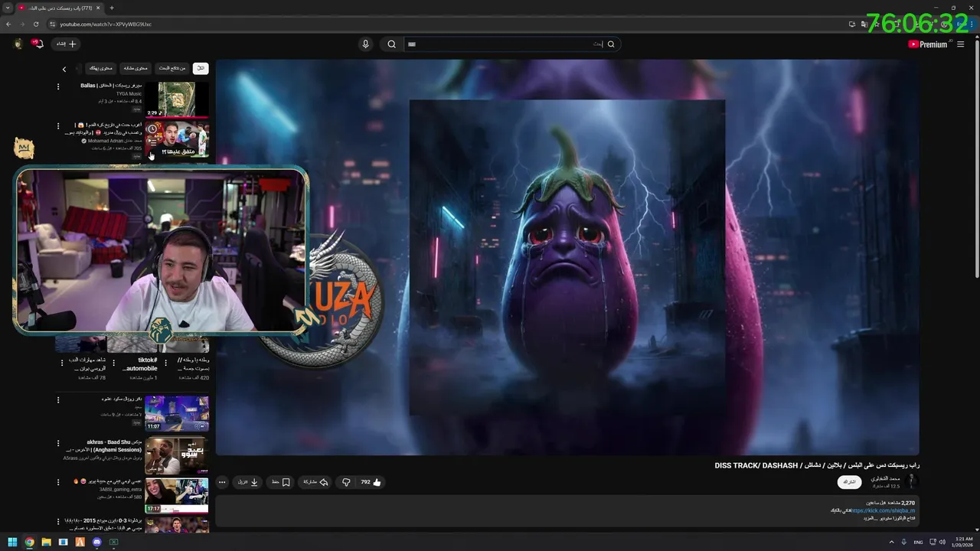
Task: Open the Ballas 2:29 video thumbnail
Action: (177, 99)
